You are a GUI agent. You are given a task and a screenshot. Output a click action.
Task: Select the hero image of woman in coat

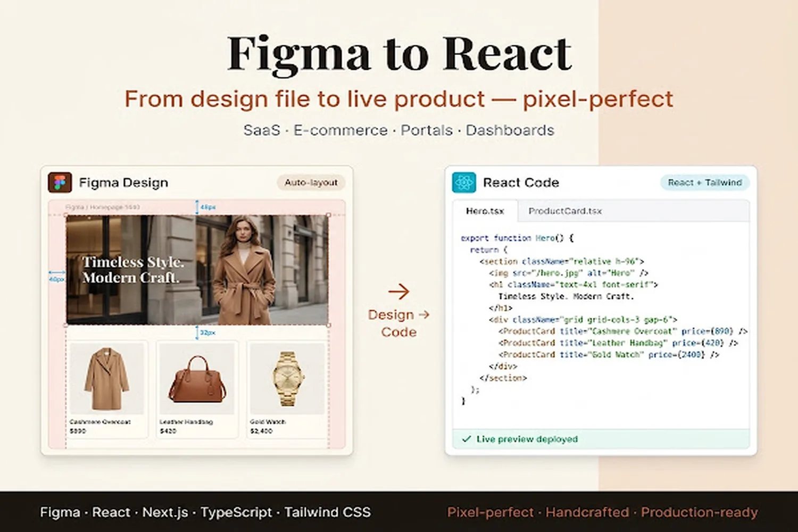tap(197, 270)
